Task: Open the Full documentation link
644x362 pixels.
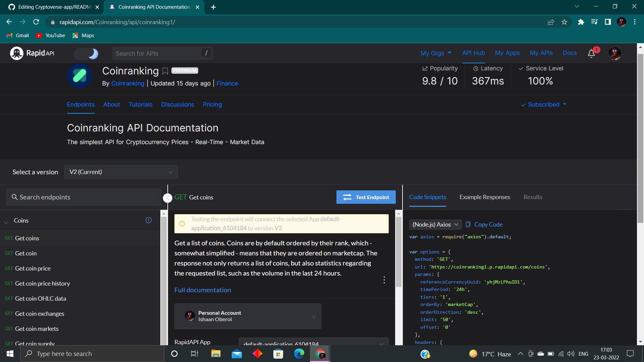Action: [202, 290]
